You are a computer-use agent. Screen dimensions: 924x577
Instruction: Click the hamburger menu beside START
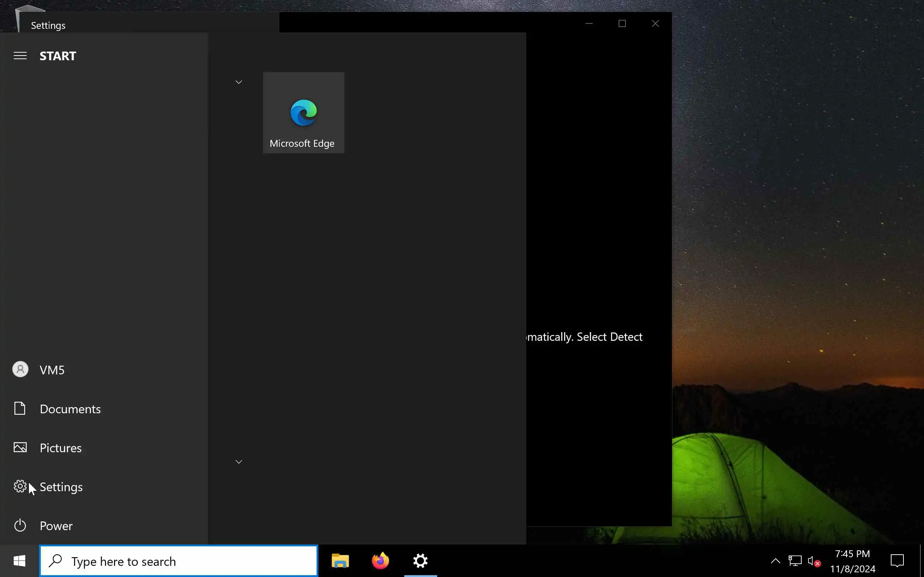(x=20, y=56)
